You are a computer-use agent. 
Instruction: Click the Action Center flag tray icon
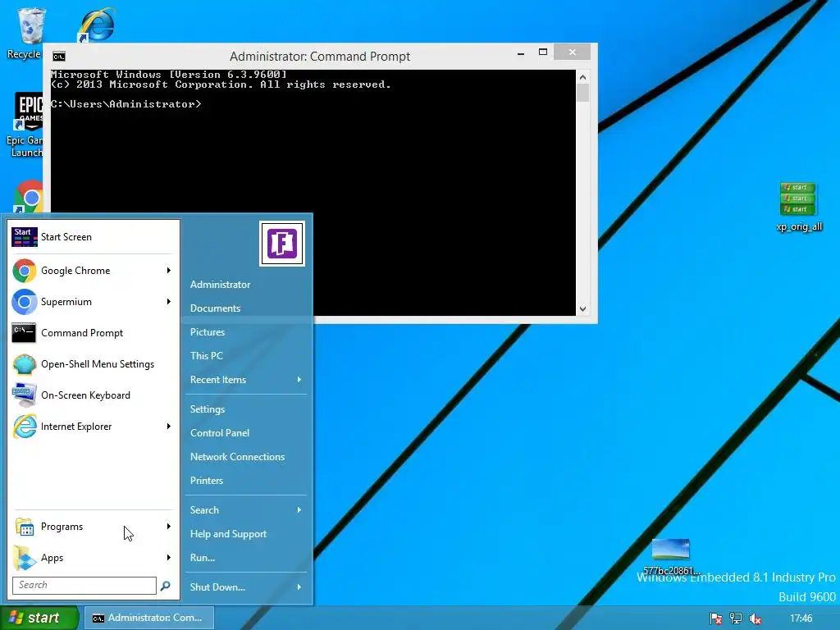(715, 619)
